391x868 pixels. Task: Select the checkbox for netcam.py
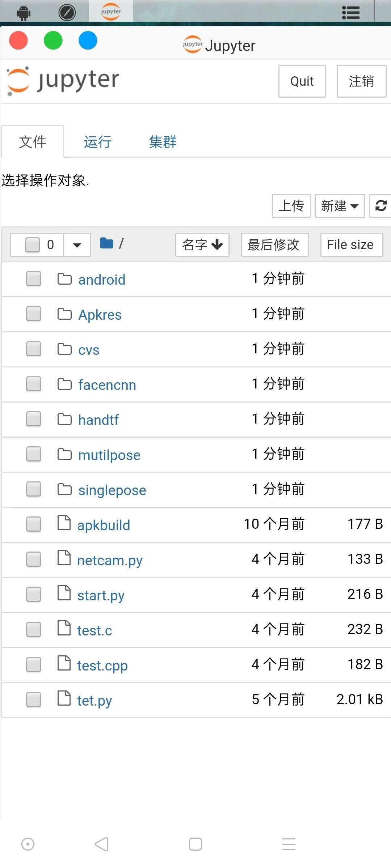[34, 559]
